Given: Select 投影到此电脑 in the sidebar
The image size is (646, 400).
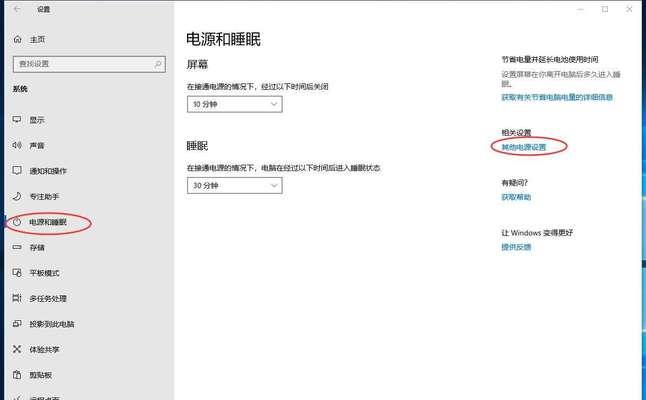Looking at the screenshot, I should pyautogui.click(x=52, y=324).
